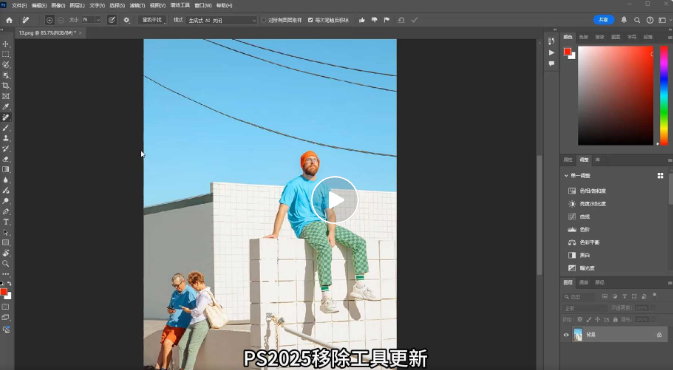Image resolution: width=673 pixels, height=370 pixels.
Task: Swap foreground and background colors
Action: click(9, 284)
